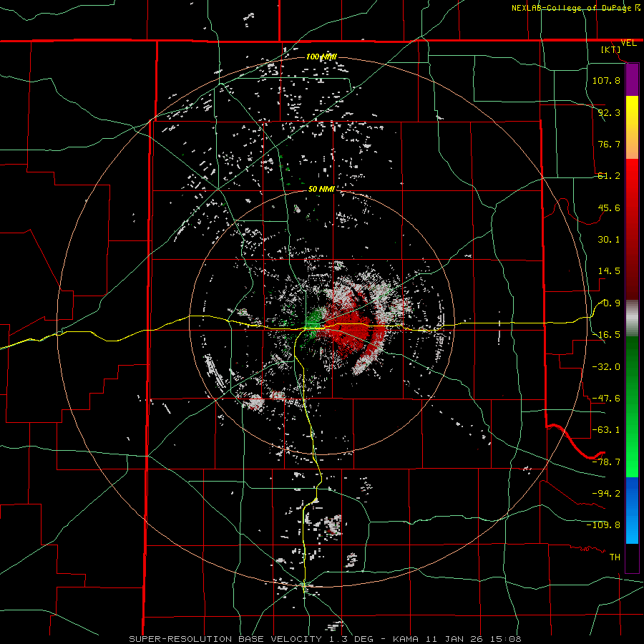Click the [KT] units label
This screenshot has width=644, height=644.
pyautogui.click(x=611, y=49)
